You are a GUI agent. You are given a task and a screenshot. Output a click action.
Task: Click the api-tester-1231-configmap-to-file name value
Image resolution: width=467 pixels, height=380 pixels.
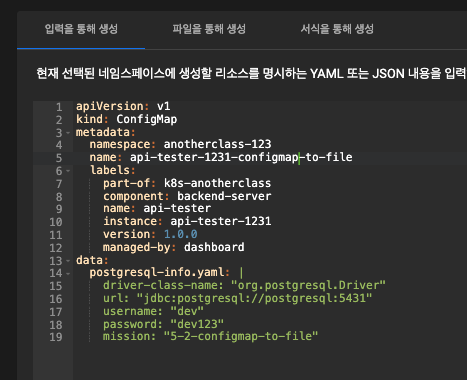tap(241, 157)
